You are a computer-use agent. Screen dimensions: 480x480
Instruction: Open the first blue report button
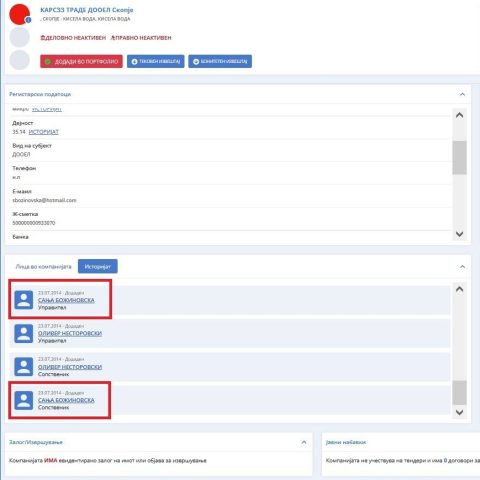pyautogui.click(x=156, y=61)
